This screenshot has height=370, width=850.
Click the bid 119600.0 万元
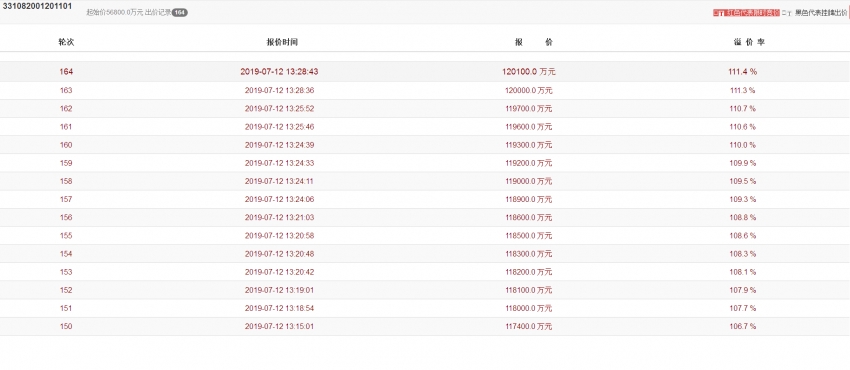pyautogui.click(x=528, y=127)
